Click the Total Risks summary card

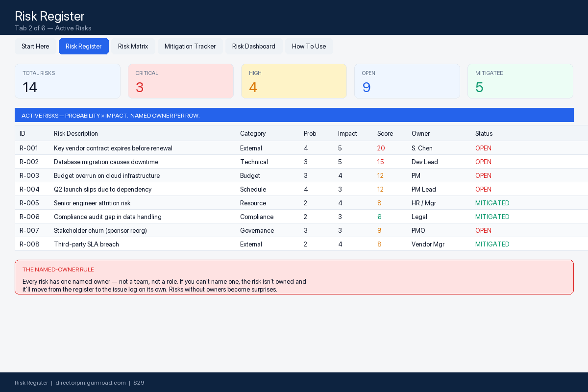coord(68,81)
